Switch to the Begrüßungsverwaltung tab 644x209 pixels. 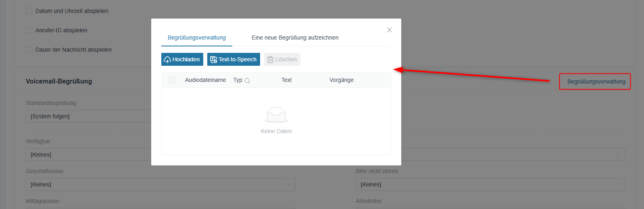point(197,38)
